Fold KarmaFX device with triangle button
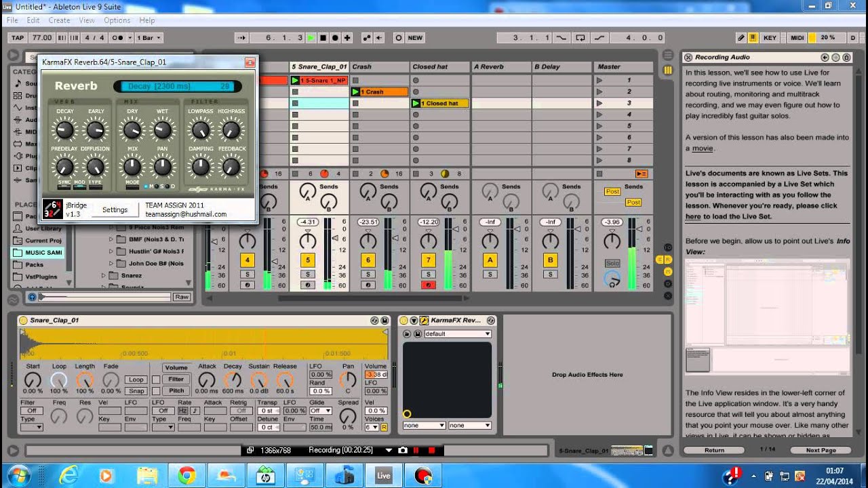868x488 pixels. (x=414, y=320)
